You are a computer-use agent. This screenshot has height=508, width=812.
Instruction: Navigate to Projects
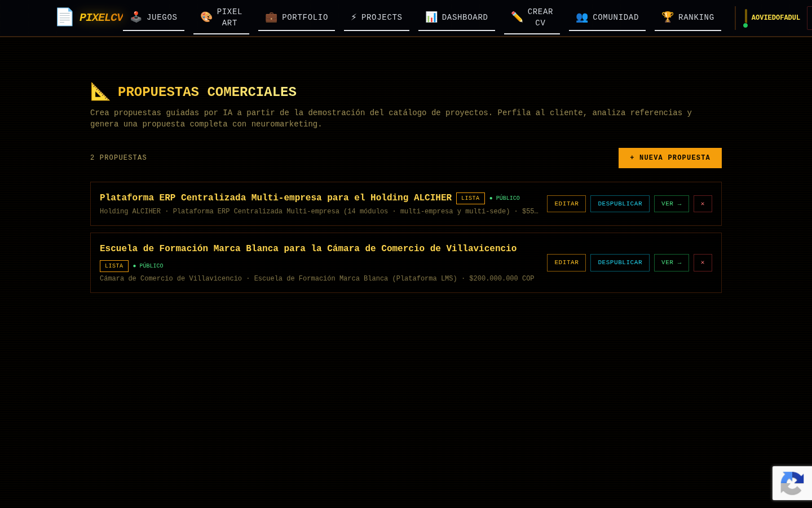[377, 17]
